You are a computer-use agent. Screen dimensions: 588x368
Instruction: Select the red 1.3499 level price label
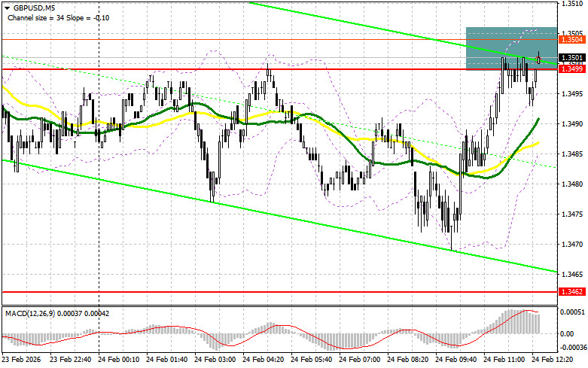click(572, 69)
